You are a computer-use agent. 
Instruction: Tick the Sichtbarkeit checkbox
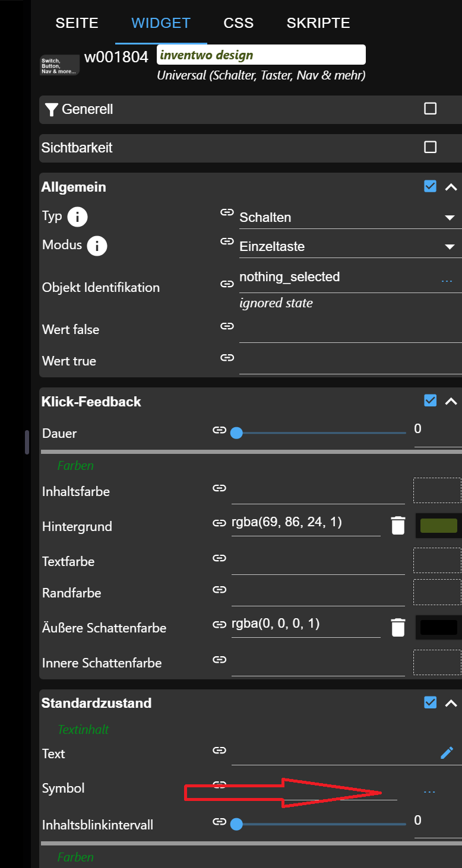pyautogui.click(x=431, y=147)
